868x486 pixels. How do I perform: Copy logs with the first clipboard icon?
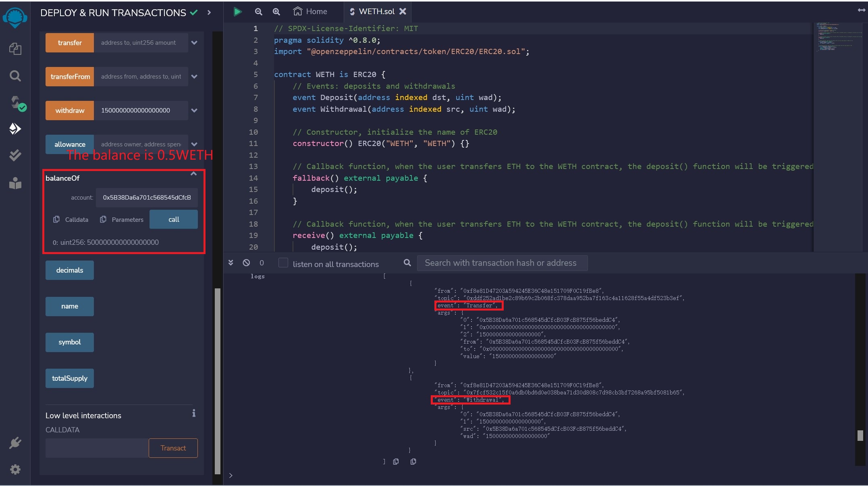[x=396, y=461]
